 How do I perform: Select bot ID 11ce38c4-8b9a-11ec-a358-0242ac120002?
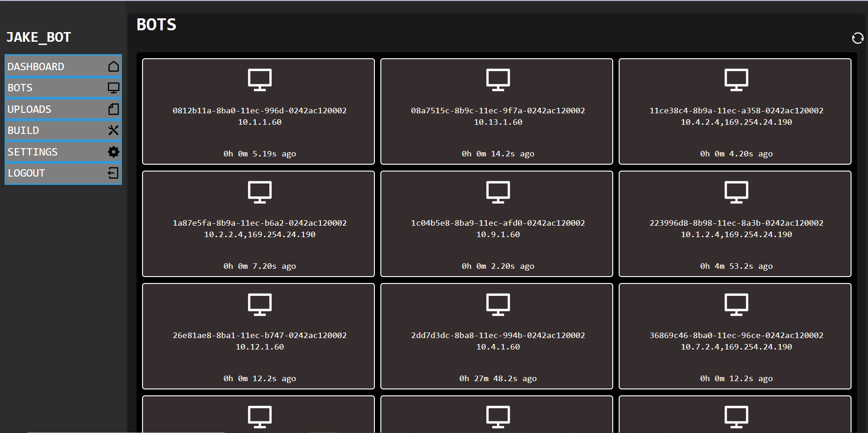736,111
